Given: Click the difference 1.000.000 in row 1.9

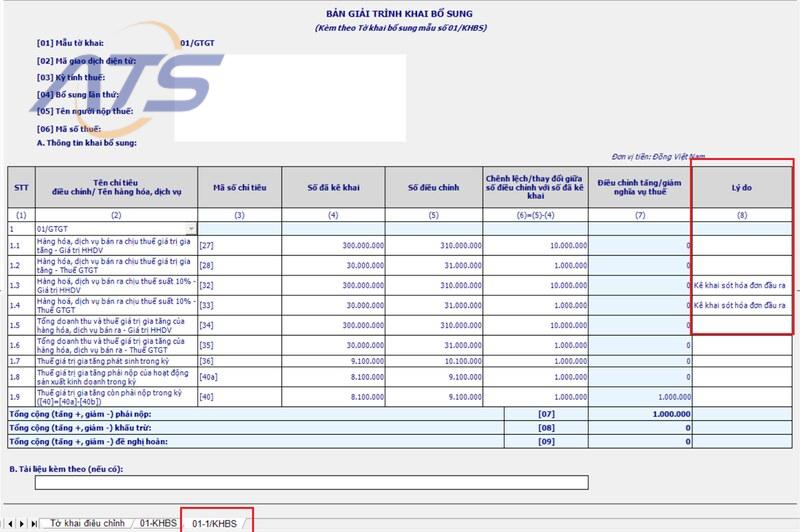Looking at the screenshot, I should (535, 397).
